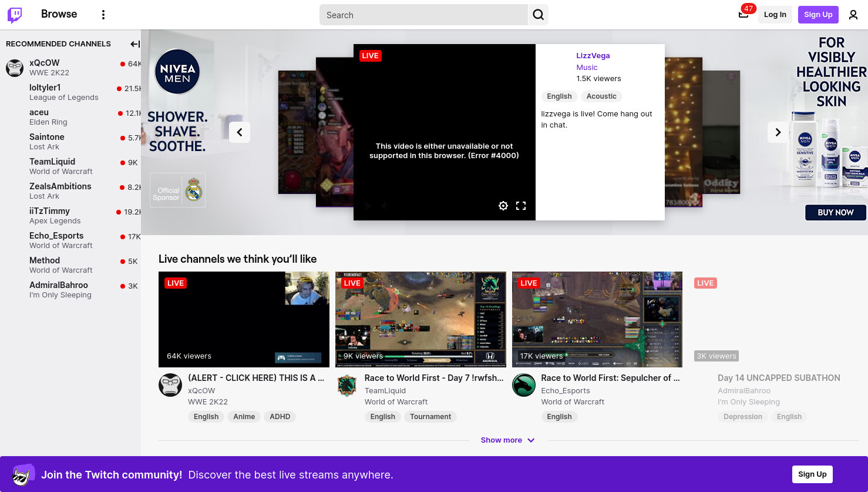Click the ADHD tag under xQcOW

coord(280,417)
